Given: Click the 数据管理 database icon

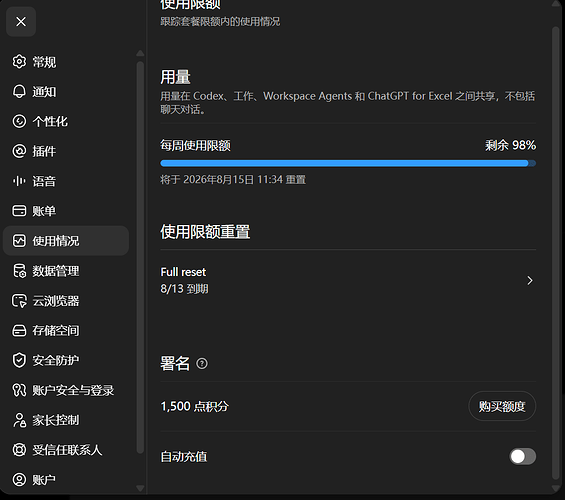Looking at the screenshot, I should (x=19, y=271).
